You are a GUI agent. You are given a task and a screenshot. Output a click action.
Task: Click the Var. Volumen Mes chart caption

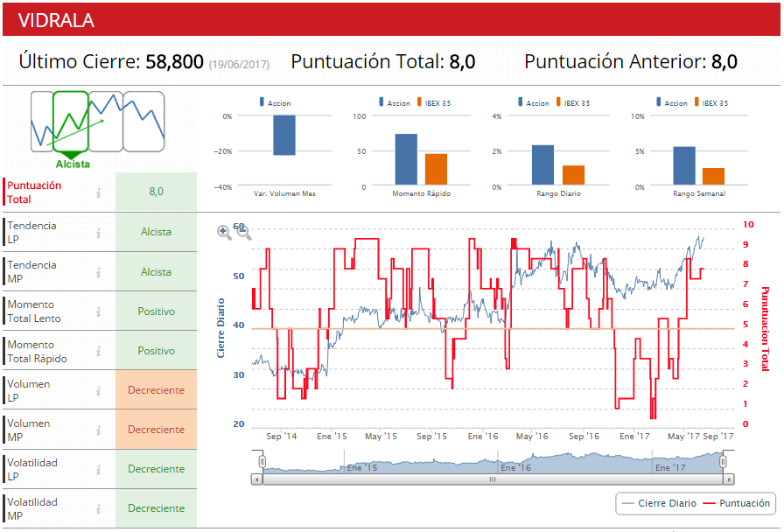point(284,193)
